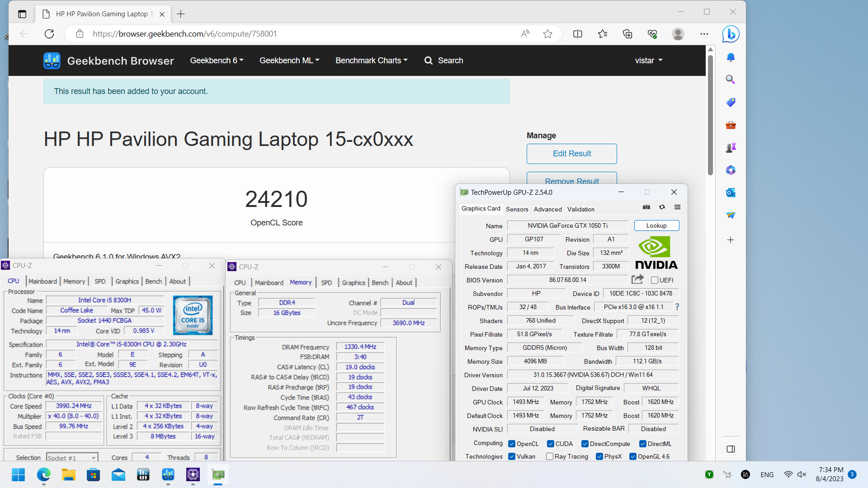Screen dimensions: 868x488
Task: Expand the Geekbench ML dropdown menu
Action: (289, 61)
